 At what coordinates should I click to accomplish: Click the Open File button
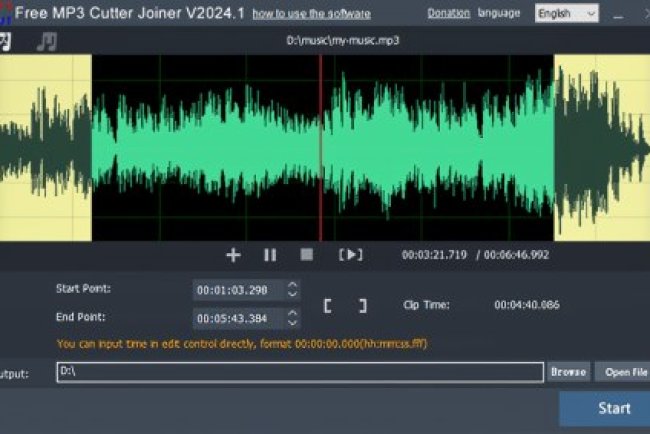pyautogui.click(x=623, y=372)
